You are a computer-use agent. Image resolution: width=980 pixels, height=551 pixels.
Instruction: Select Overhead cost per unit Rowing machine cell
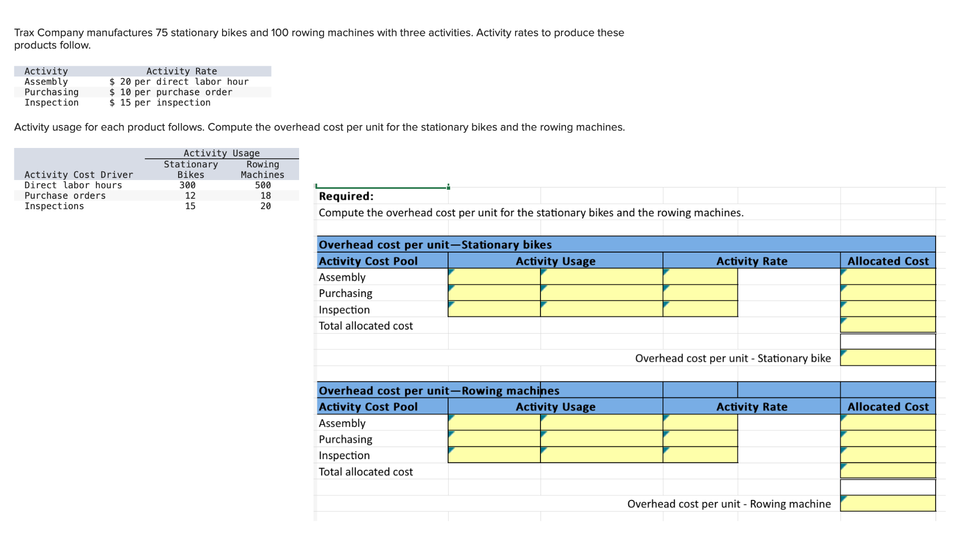888,504
